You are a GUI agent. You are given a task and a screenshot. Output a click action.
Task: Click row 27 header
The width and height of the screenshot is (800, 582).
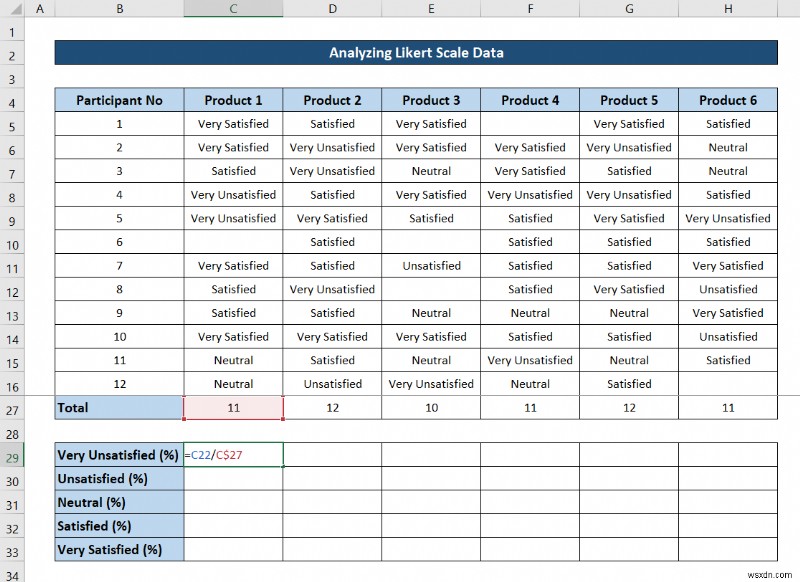pos(14,408)
